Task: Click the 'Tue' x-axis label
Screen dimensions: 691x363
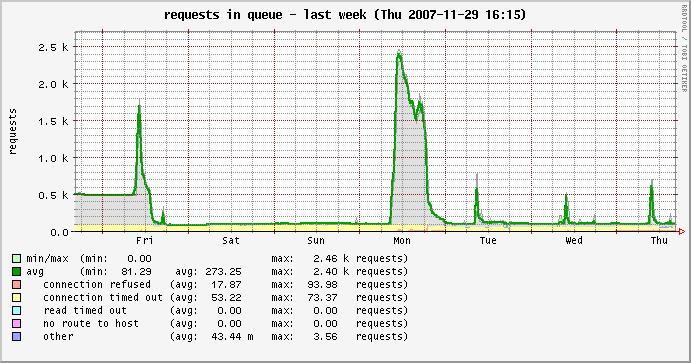Action: click(x=488, y=241)
